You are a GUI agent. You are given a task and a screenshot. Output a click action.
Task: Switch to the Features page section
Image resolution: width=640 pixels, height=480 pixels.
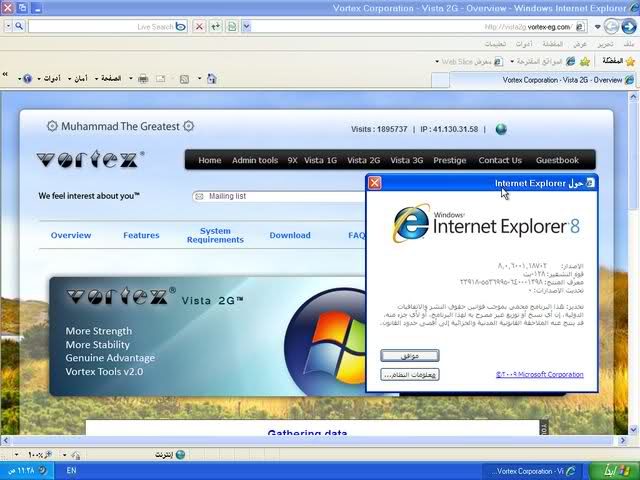[x=141, y=235]
